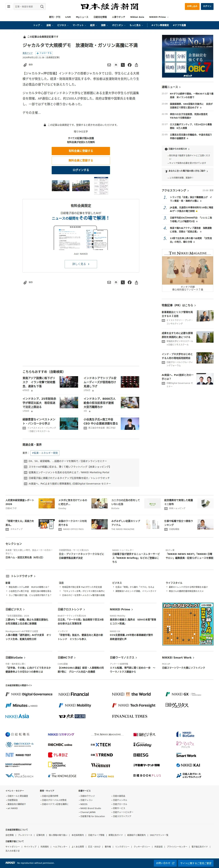Open the #鉱業・エネルギー開発 industry tag
This screenshot has width=219, height=868.
(45, 453)
